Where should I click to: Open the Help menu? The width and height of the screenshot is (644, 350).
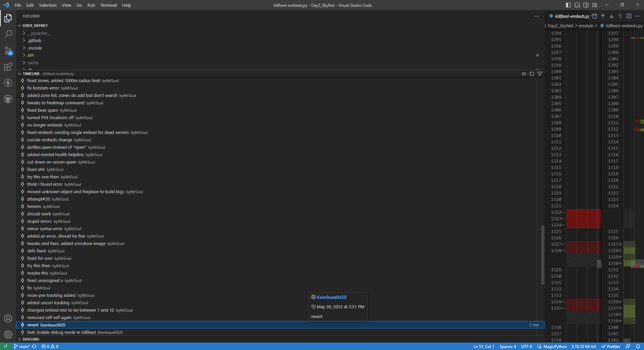127,5
